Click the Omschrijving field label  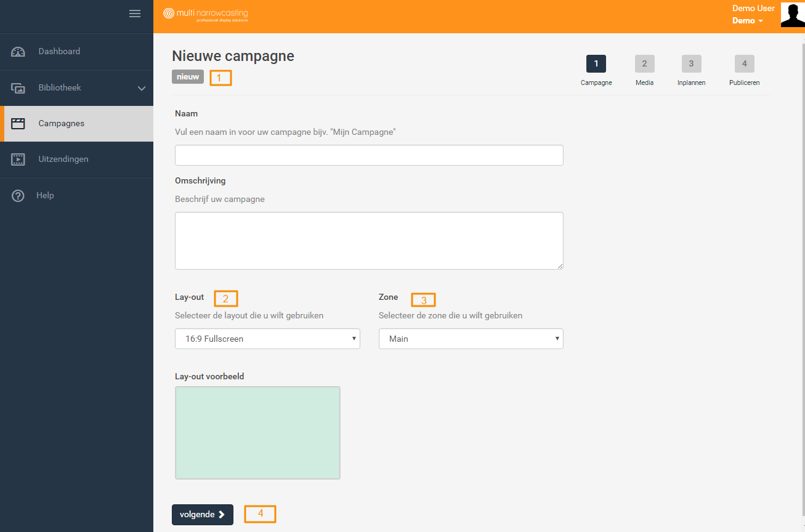[200, 181]
